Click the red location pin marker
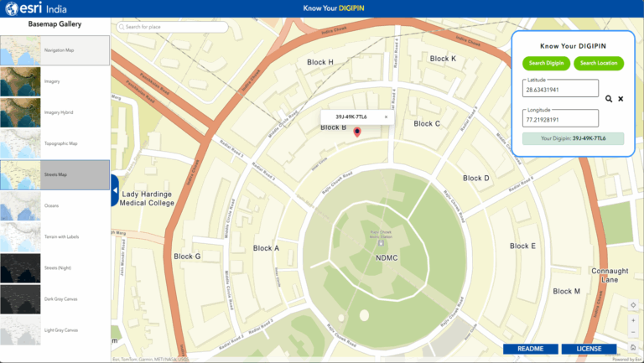This screenshot has height=363, width=644. tap(357, 132)
